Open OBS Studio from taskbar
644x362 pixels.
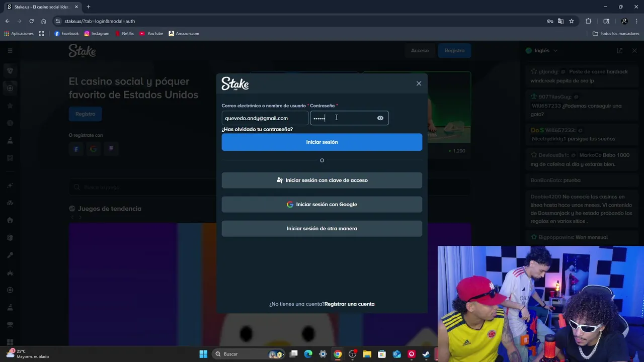coord(352,354)
